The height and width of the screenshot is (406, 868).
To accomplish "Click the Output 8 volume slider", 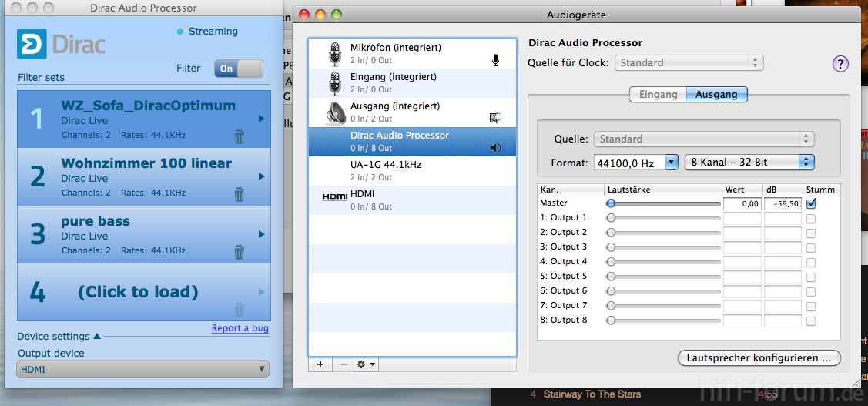I will pos(664,320).
